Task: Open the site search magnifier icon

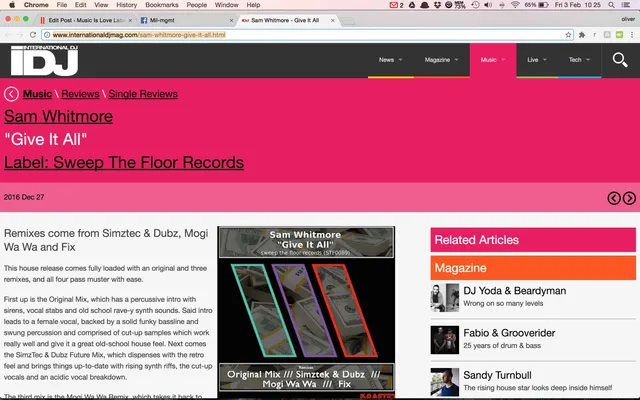Action: pyautogui.click(x=620, y=60)
